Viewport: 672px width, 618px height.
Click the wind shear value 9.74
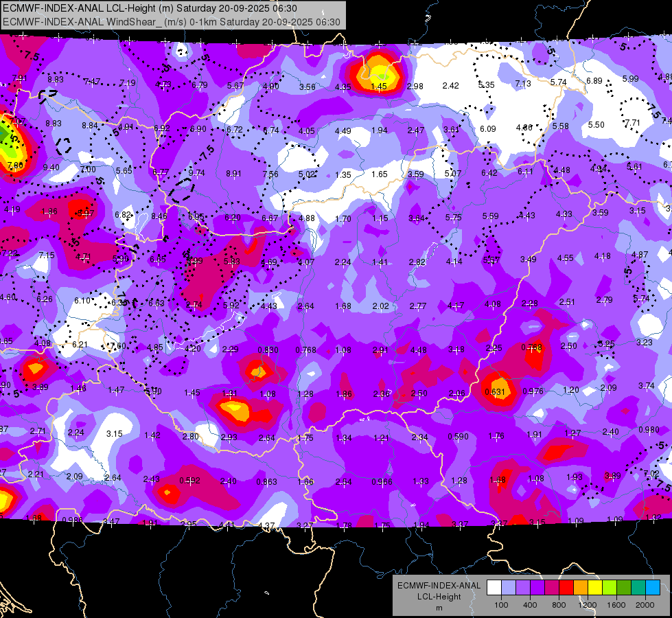197,173
